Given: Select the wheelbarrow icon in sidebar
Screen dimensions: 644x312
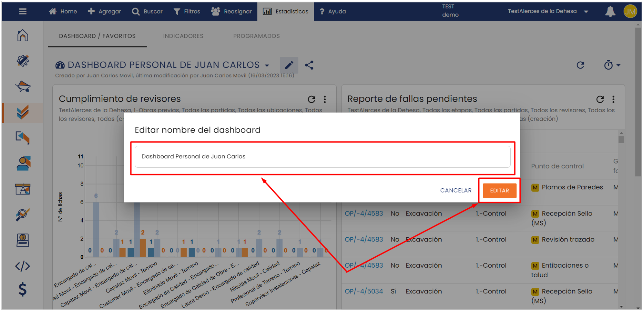Looking at the screenshot, I should [23, 86].
